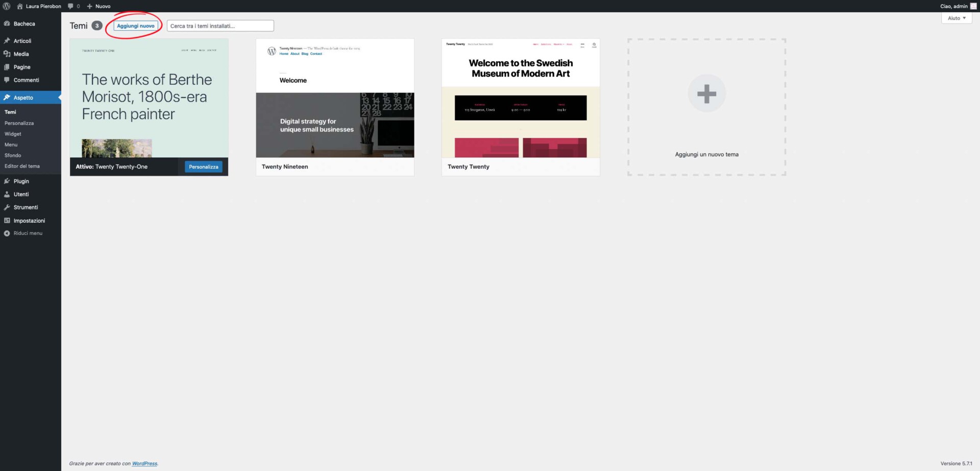Click the blue Personalizza button
Image resolution: width=980 pixels, height=471 pixels.
tap(203, 167)
